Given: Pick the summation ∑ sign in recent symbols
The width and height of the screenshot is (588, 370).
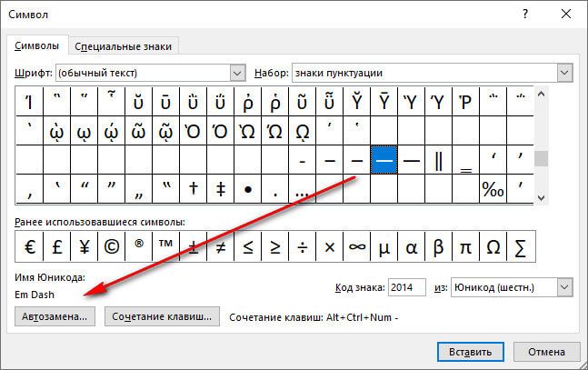Looking at the screenshot, I should tap(521, 245).
